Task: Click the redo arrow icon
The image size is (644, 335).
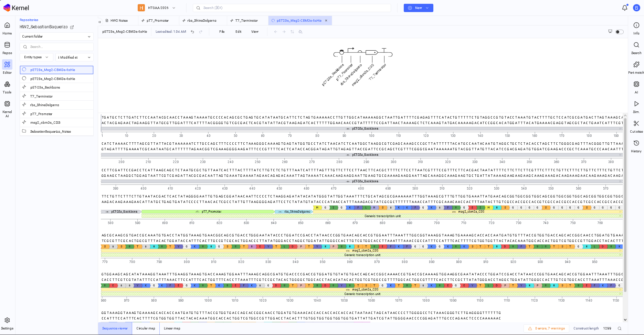Action: tap(201, 32)
